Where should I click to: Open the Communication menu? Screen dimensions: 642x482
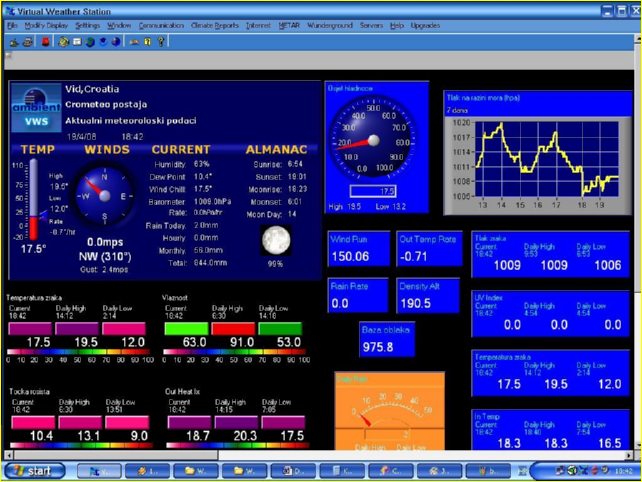pos(161,25)
